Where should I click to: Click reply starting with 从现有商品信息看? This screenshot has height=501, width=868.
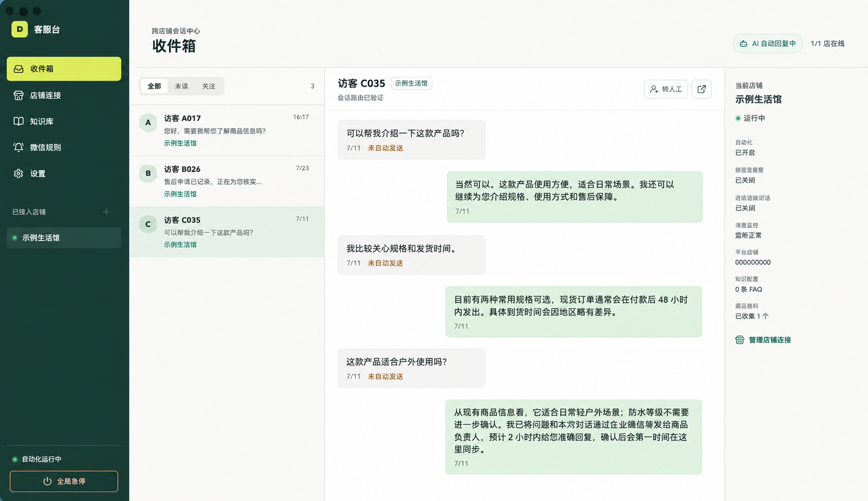coord(573,437)
